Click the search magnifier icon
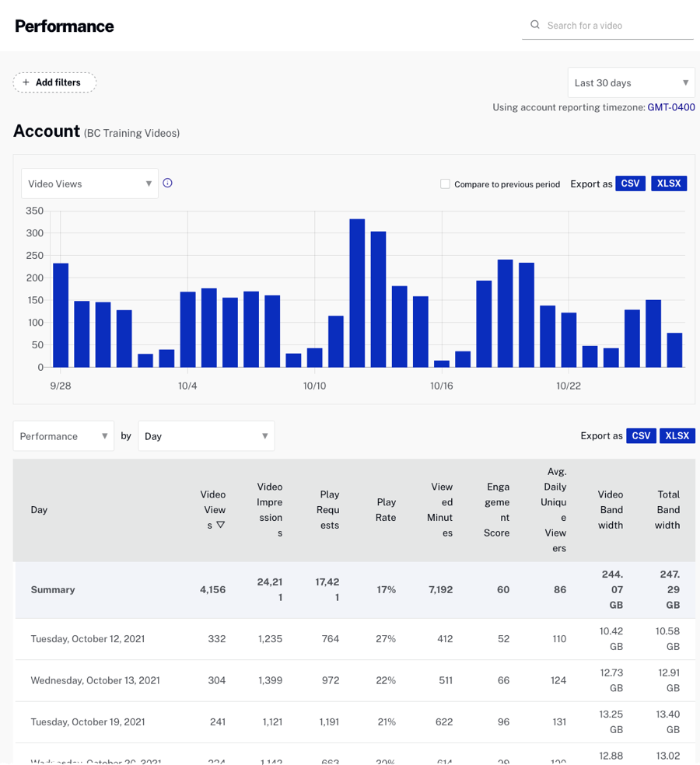This screenshot has height=765, width=700. 535,25
